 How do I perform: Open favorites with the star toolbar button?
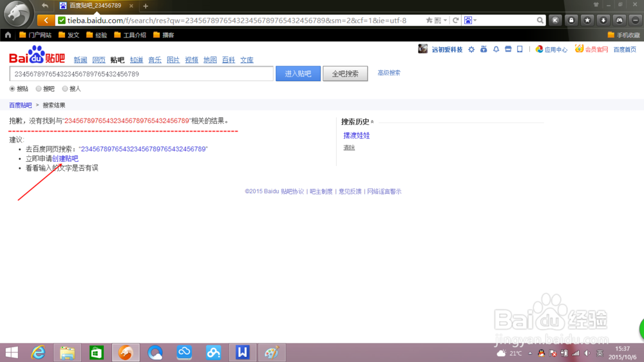click(587, 20)
